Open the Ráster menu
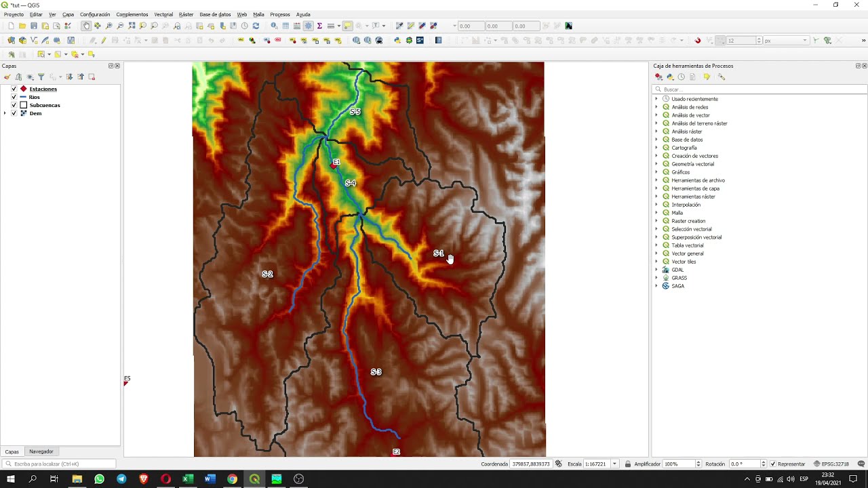Image resolution: width=868 pixels, height=488 pixels. [x=186, y=14]
